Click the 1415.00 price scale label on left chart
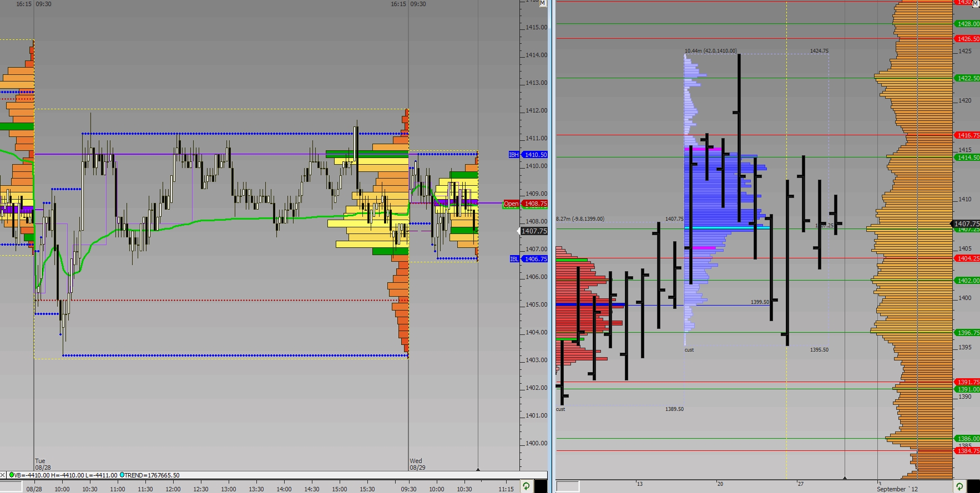This screenshot has width=980, height=493. (537, 27)
